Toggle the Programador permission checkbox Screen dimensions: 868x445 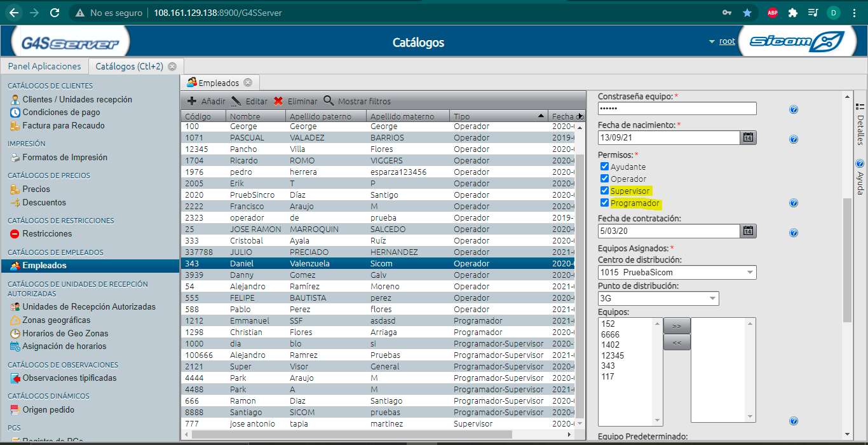point(605,203)
